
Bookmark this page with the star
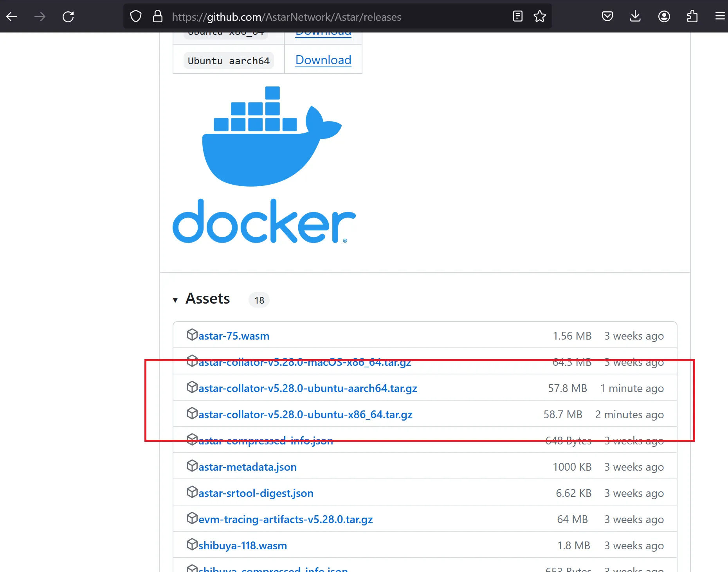[x=539, y=16]
